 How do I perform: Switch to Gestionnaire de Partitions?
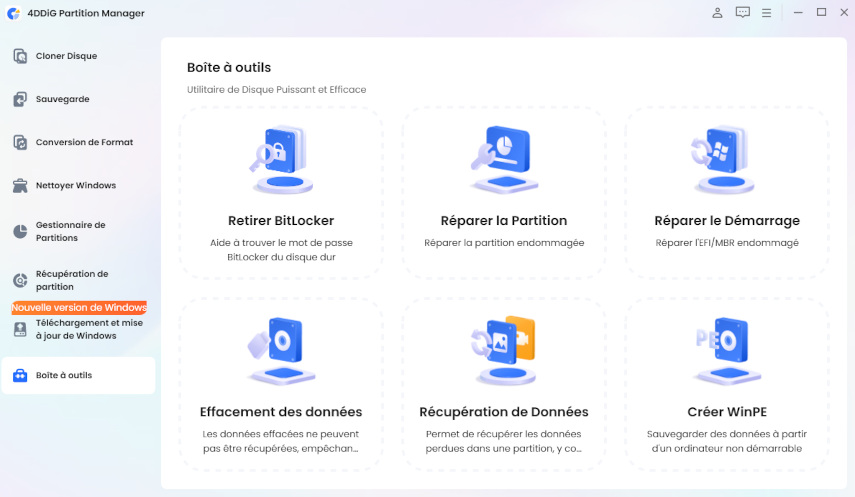tap(79, 231)
